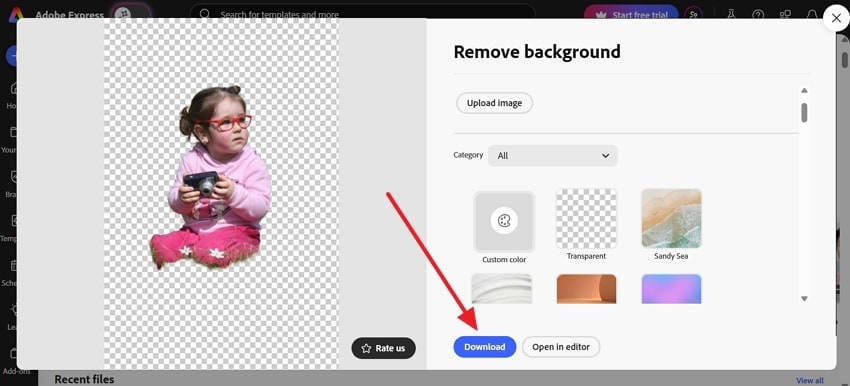Viewport: 850px width, 386px height.
Task: Click the blue Download button
Action: [485, 347]
